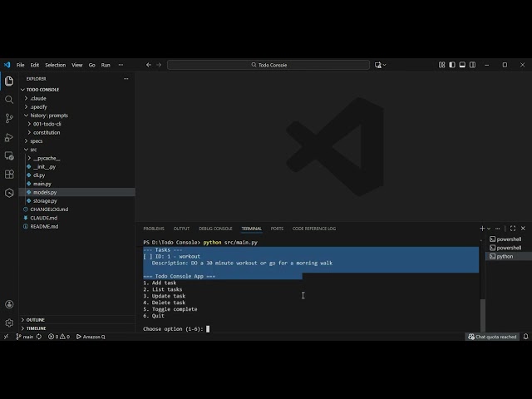Viewport: 532px width, 399px height.
Task: Open the View menu
Action: [x=77, y=65]
